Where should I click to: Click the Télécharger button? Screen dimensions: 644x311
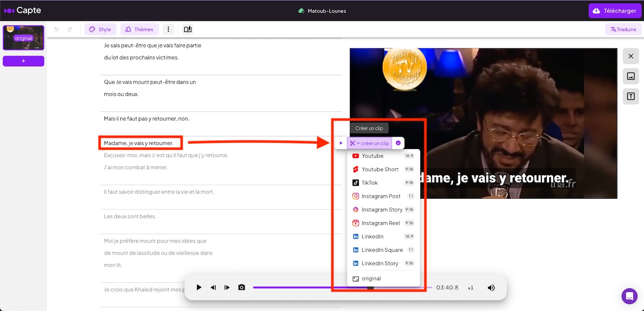point(614,11)
